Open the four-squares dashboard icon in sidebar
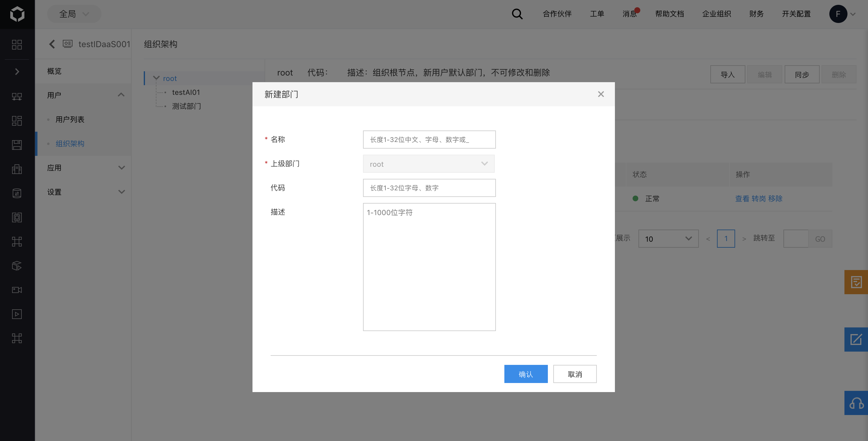 coord(17,45)
